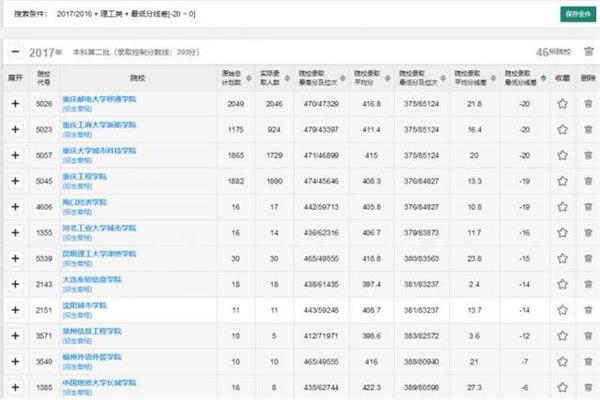
Task: Click the 院校代号 column header
Action: coord(44,78)
